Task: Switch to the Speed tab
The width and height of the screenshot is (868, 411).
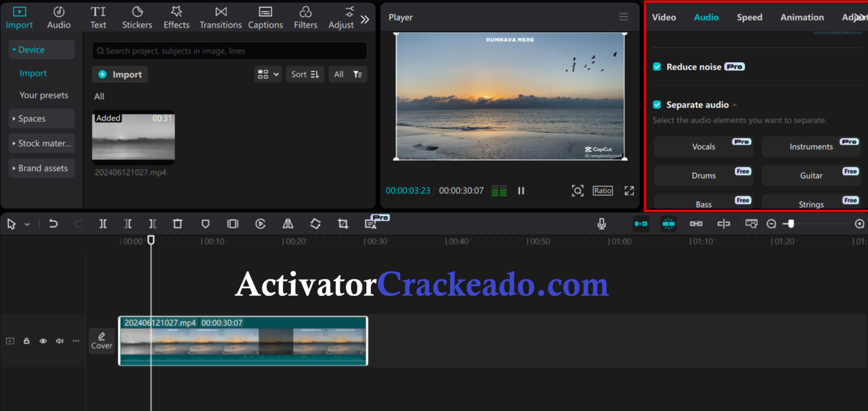Action: click(x=749, y=17)
